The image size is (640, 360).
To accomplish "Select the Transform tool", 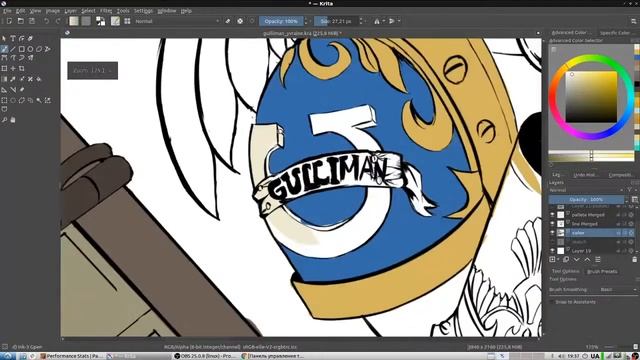I will click(x=4, y=69).
